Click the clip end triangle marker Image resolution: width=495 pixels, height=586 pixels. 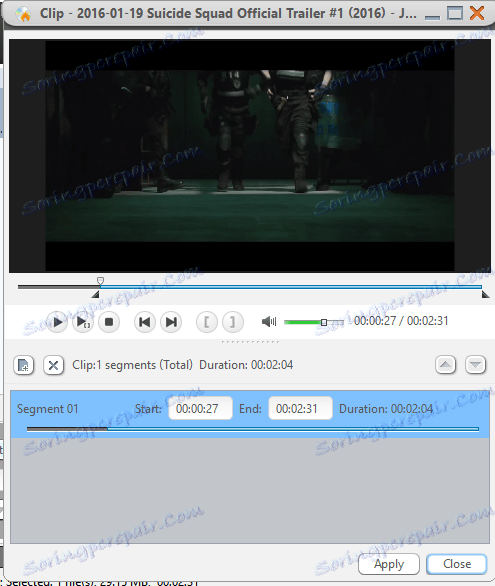(485, 294)
